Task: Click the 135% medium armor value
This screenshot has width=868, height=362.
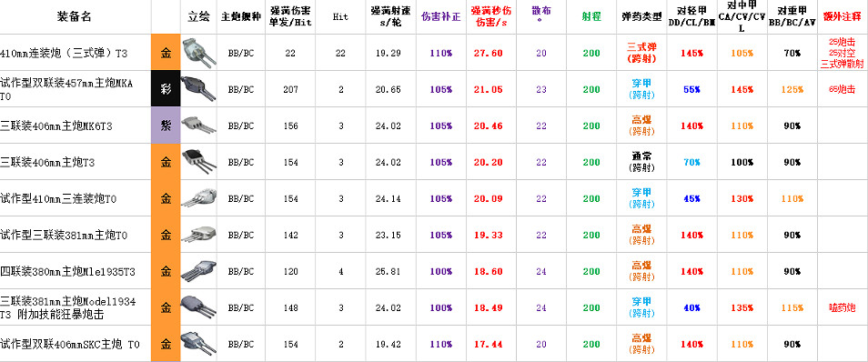Action: [742, 307]
